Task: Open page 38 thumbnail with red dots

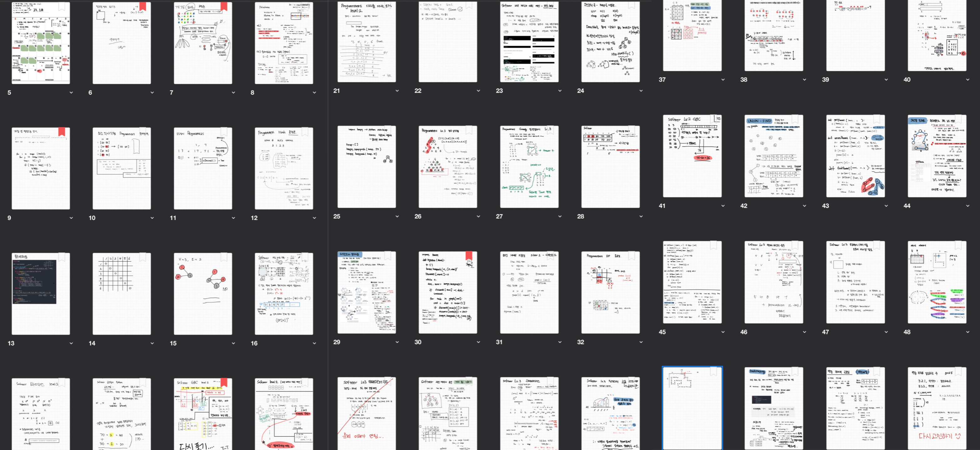Action: click(774, 35)
